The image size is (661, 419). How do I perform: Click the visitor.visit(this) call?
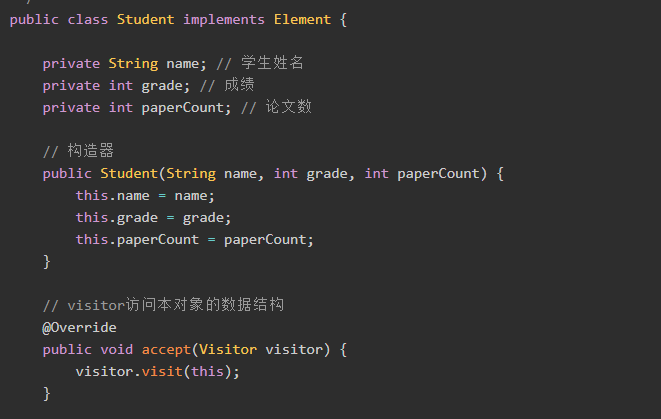pos(158,371)
